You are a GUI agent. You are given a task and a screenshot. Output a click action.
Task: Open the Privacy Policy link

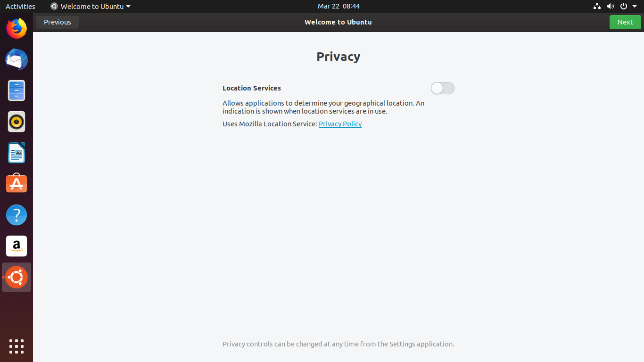[340, 124]
